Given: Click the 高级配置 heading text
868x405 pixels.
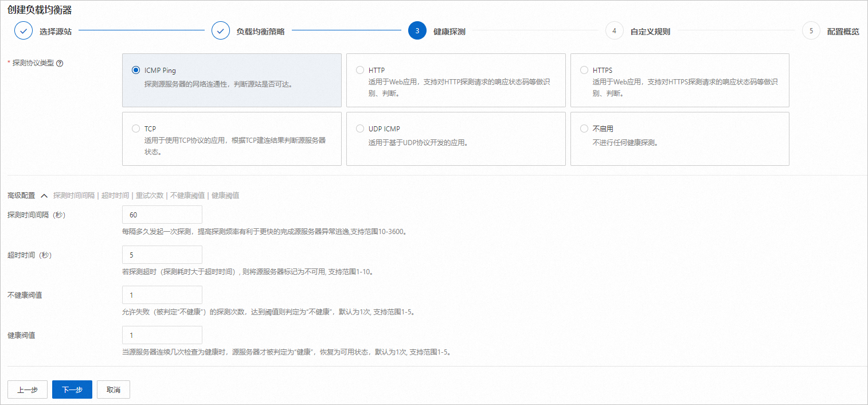Looking at the screenshot, I should (21, 195).
